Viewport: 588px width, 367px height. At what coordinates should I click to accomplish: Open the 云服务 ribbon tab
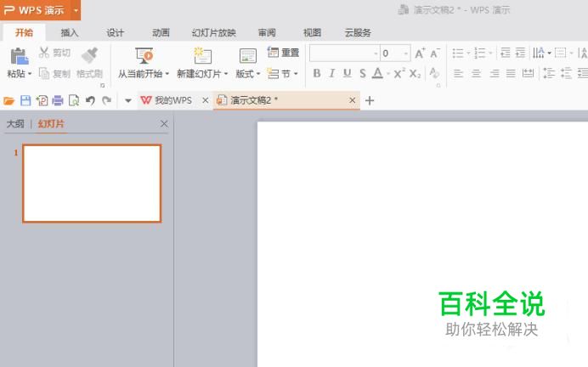tap(358, 33)
